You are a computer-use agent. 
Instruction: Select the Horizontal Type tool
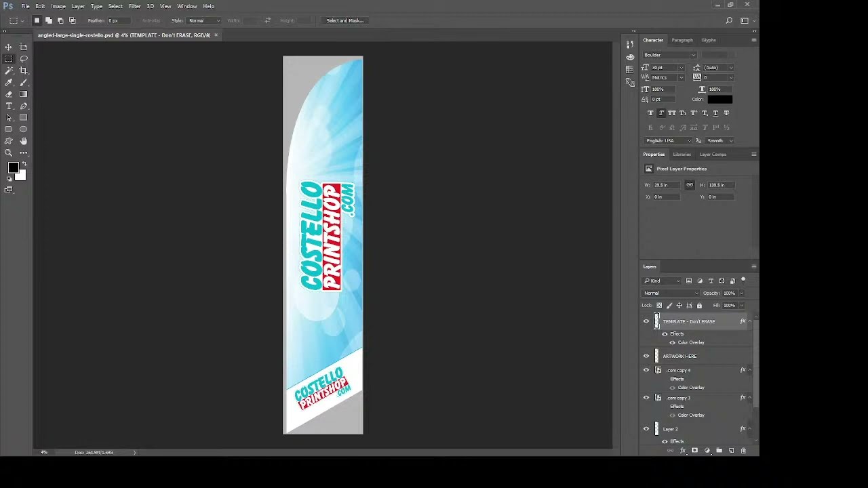[x=9, y=106]
